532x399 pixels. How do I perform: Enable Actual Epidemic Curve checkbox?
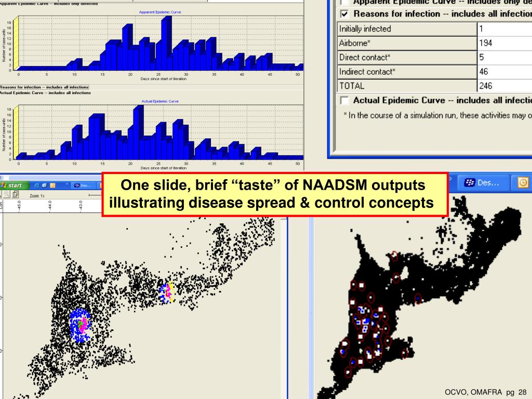(344, 100)
